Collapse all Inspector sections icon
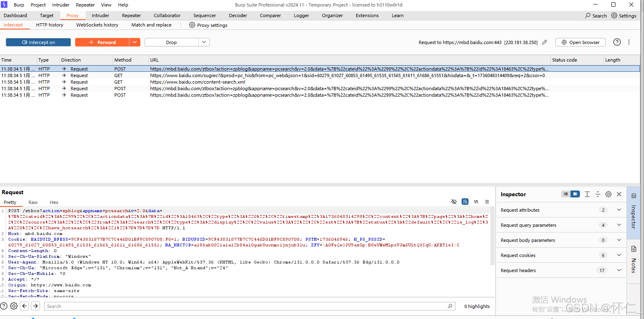 598,194
